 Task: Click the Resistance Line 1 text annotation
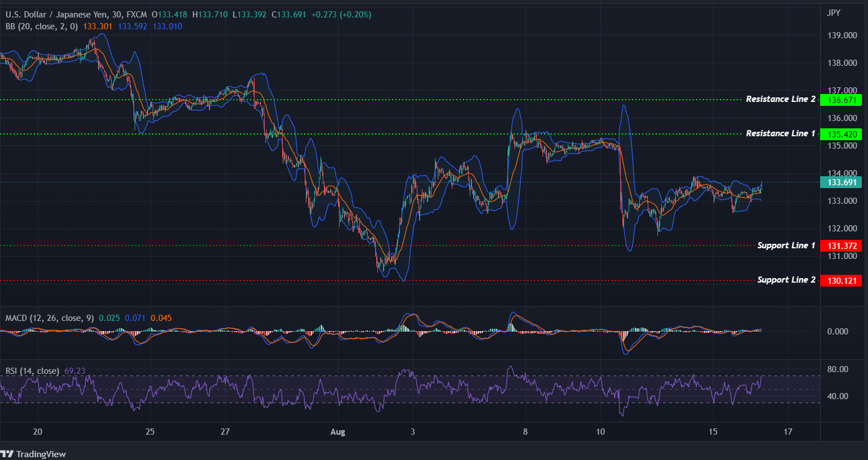[x=780, y=133]
